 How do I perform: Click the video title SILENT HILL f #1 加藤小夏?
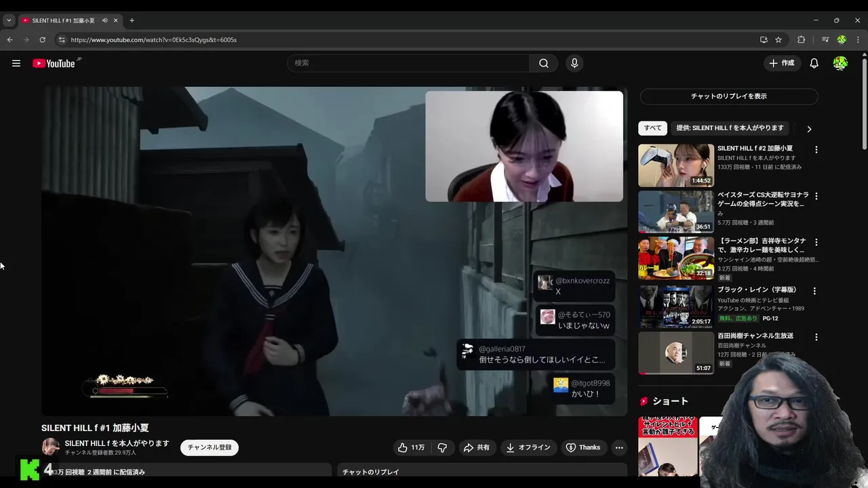coord(95,428)
